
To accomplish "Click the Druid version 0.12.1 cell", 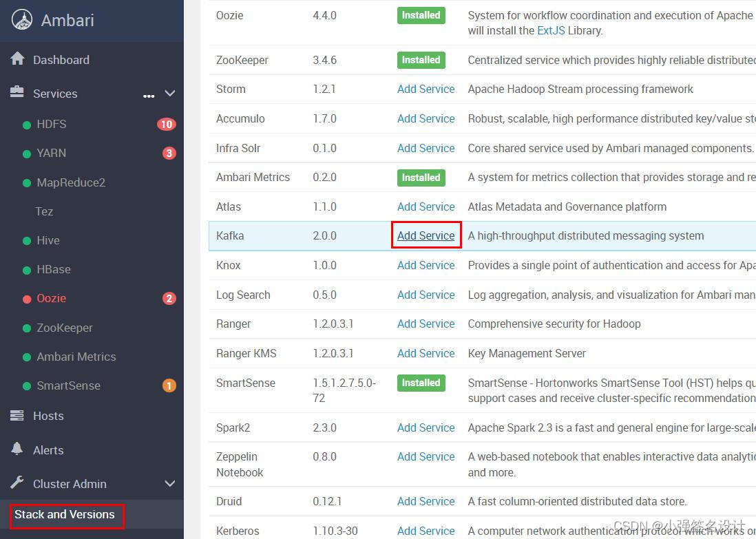I will tap(327, 501).
